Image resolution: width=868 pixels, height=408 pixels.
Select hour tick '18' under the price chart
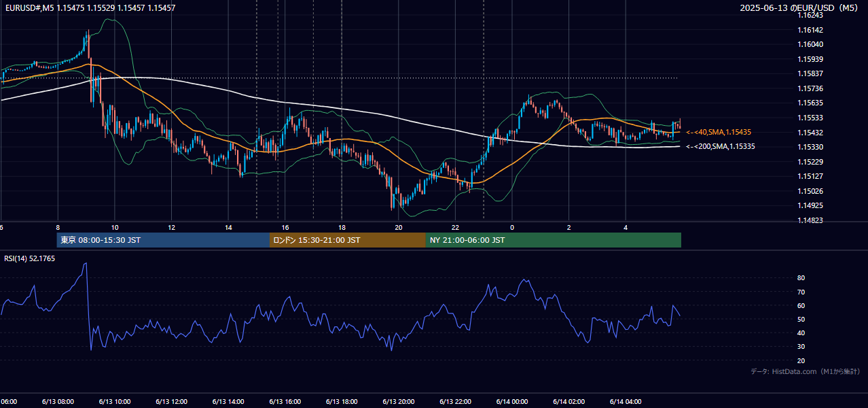coord(342,228)
